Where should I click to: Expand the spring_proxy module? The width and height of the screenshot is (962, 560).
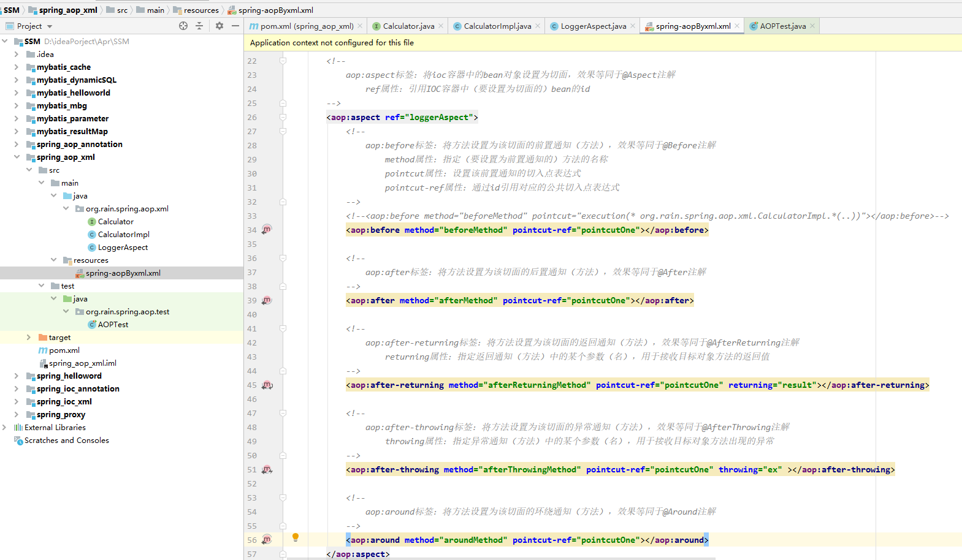(17, 414)
